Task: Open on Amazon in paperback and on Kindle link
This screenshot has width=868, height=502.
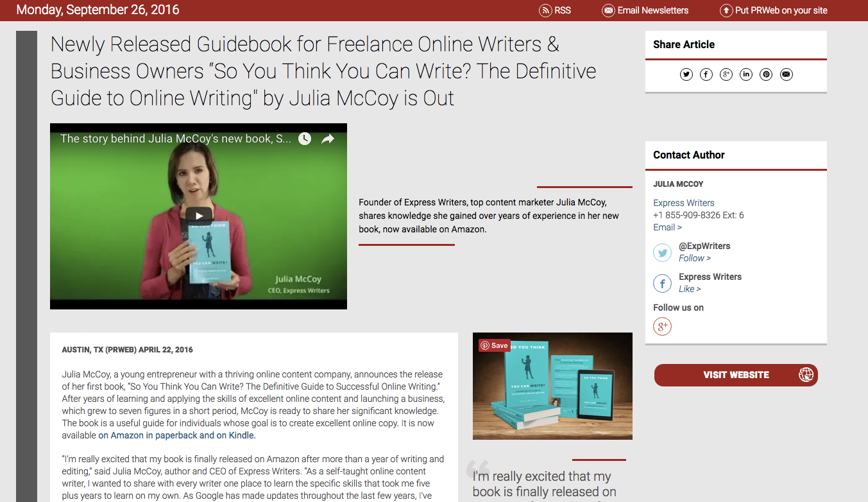Action: click(176, 435)
